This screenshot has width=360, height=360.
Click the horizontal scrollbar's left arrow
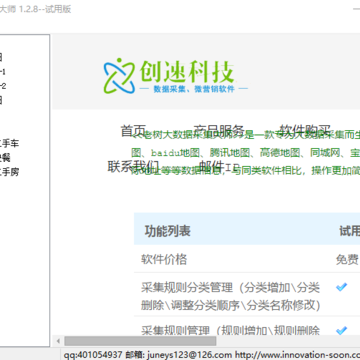pyautogui.click(x=58, y=341)
